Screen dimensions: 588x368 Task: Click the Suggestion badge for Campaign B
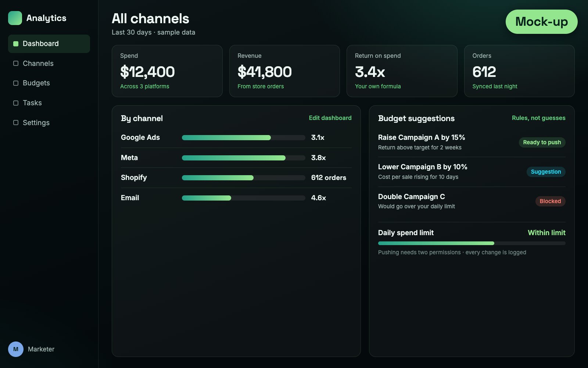pyautogui.click(x=546, y=172)
